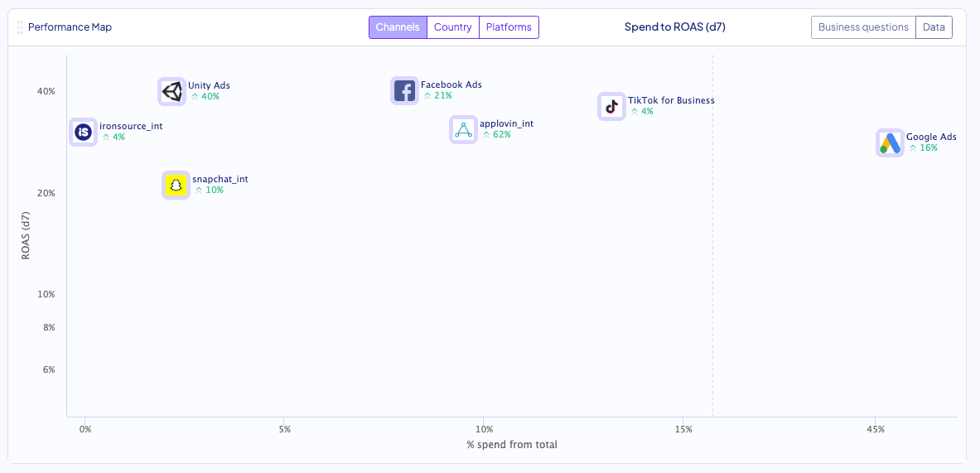Image resolution: width=980 pixels, height=473 pixels.
Task: Click the Unity Ads 40% growth indicator
Action: coord(205,97)
